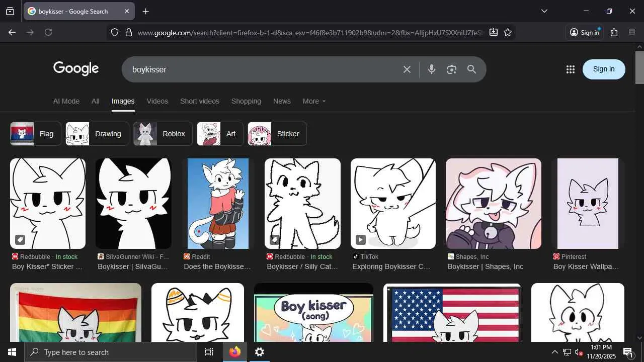Focus the browser address bar URL

[x=310, y=33]
